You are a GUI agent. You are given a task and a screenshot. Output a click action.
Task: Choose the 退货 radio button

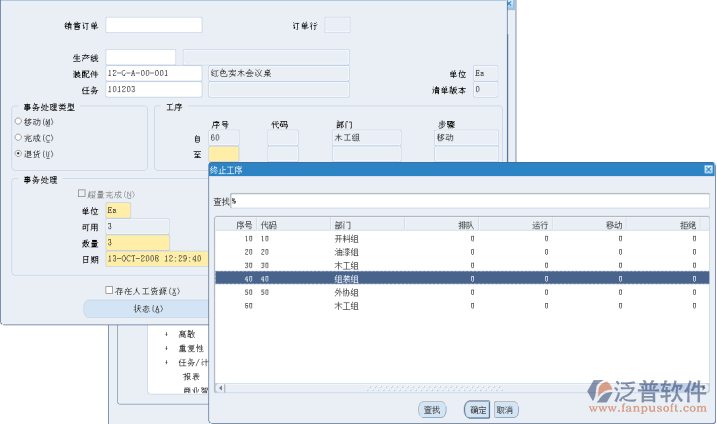tap(18, 154)
